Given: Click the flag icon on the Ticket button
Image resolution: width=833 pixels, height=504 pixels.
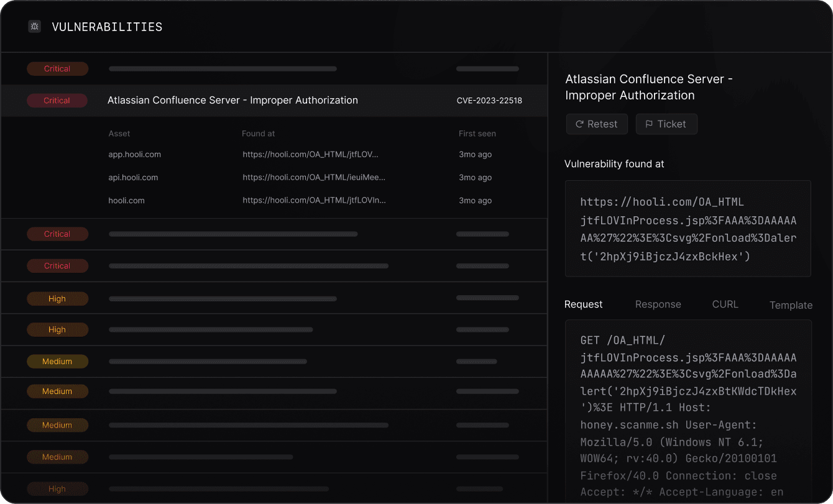Looking at the screenshot, I should [651, 124].
